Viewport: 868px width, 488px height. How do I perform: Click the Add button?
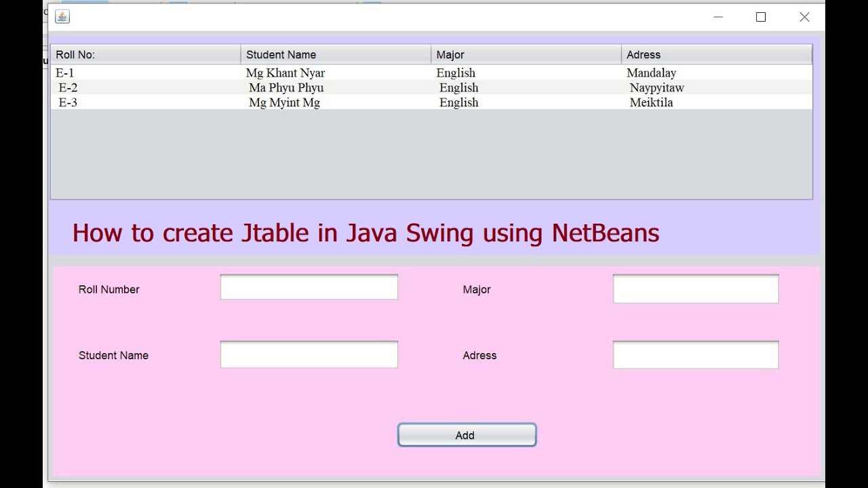[x=467, y=435]
